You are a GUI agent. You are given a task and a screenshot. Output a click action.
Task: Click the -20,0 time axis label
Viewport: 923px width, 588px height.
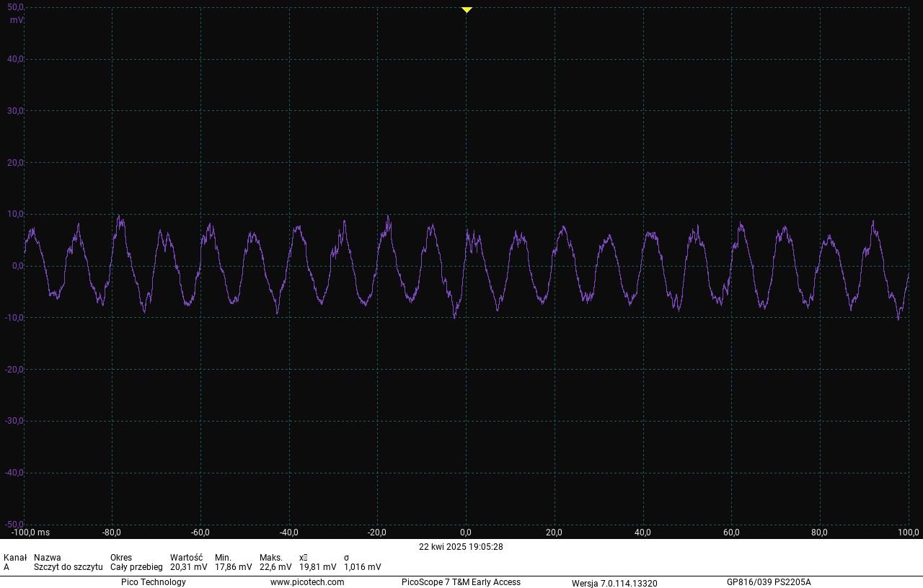click(377, 533)
